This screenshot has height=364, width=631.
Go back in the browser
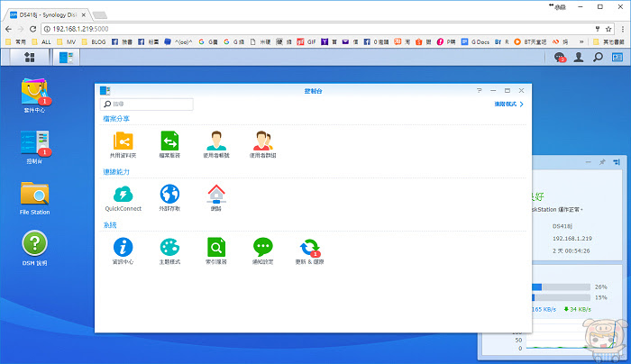8,29
